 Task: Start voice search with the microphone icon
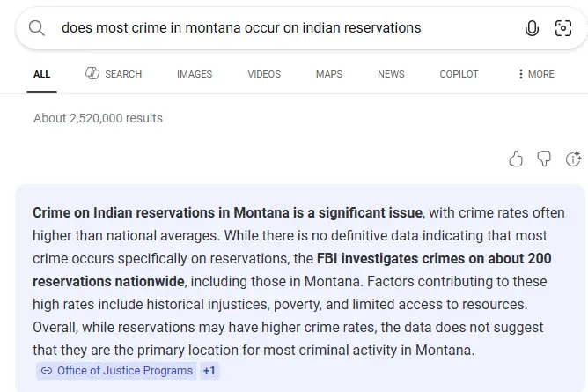pyautogui.click(x=532, y=28)
